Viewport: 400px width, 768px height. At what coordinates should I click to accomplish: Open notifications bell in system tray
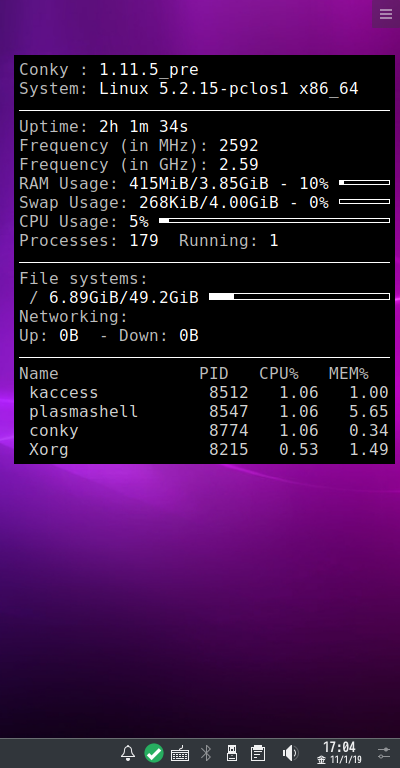pyautogui.click(x=128, y=753)
